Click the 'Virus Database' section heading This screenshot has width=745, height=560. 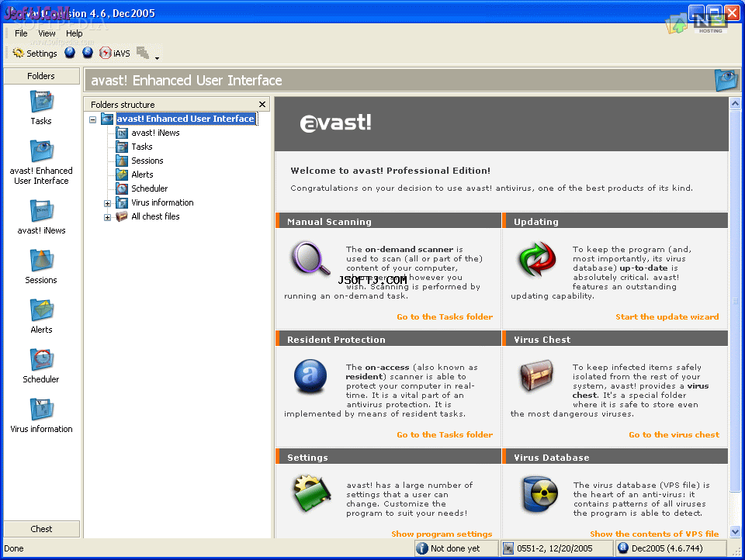click(552, 458)
